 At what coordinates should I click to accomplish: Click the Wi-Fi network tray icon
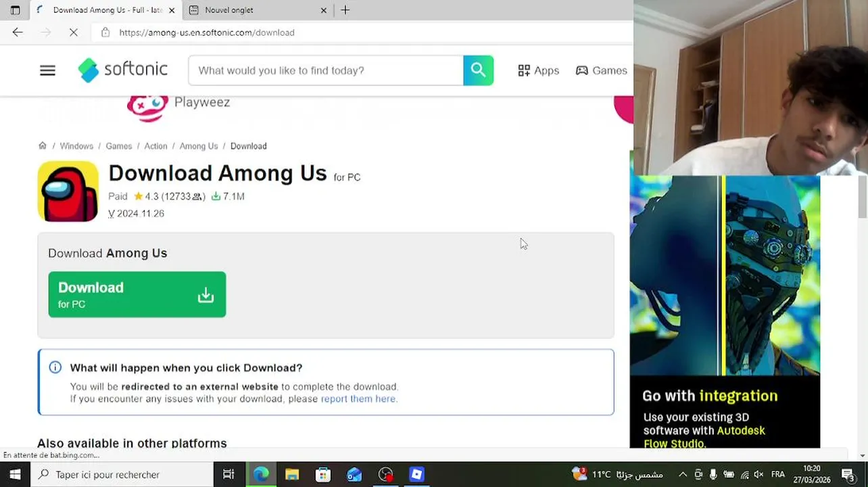744,475
